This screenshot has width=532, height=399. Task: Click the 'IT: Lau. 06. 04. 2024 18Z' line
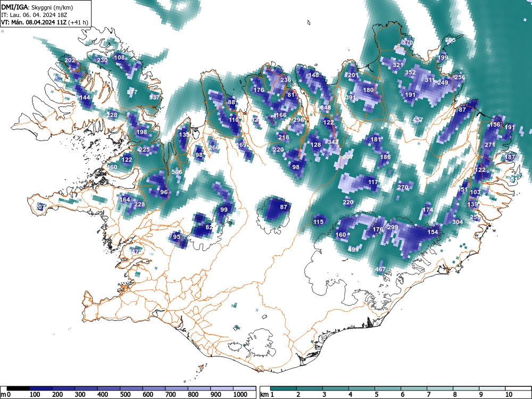coord(34,15)
